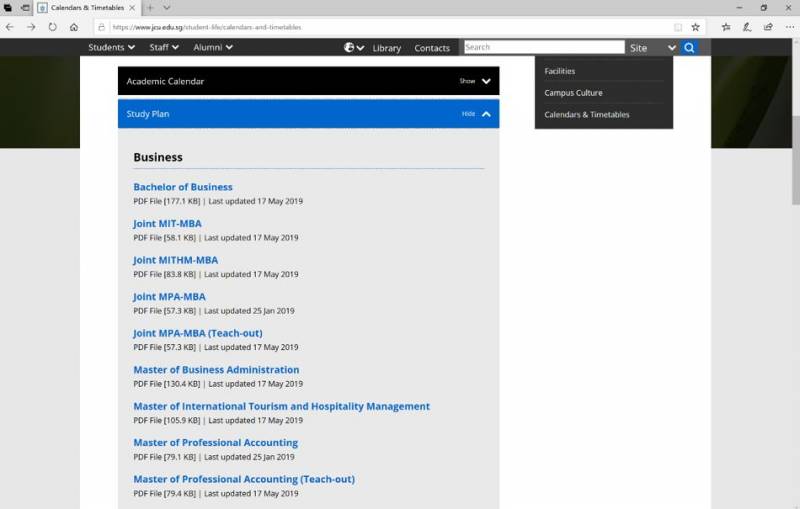The image size is (800, 509).
Task: Open new tab with plus icon
Action: [x=150, y=7]
